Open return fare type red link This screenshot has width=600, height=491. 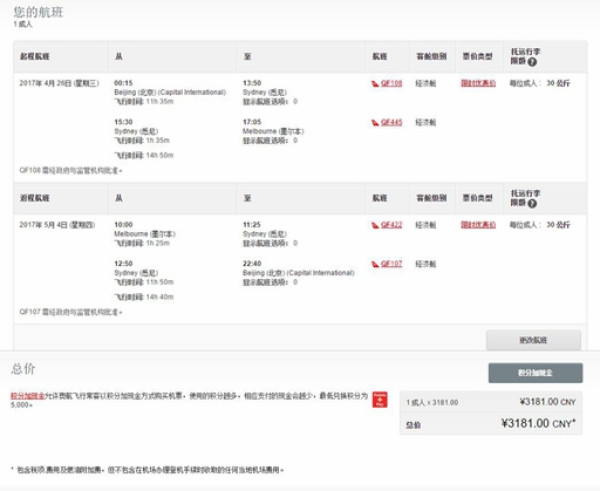point(478,225)
